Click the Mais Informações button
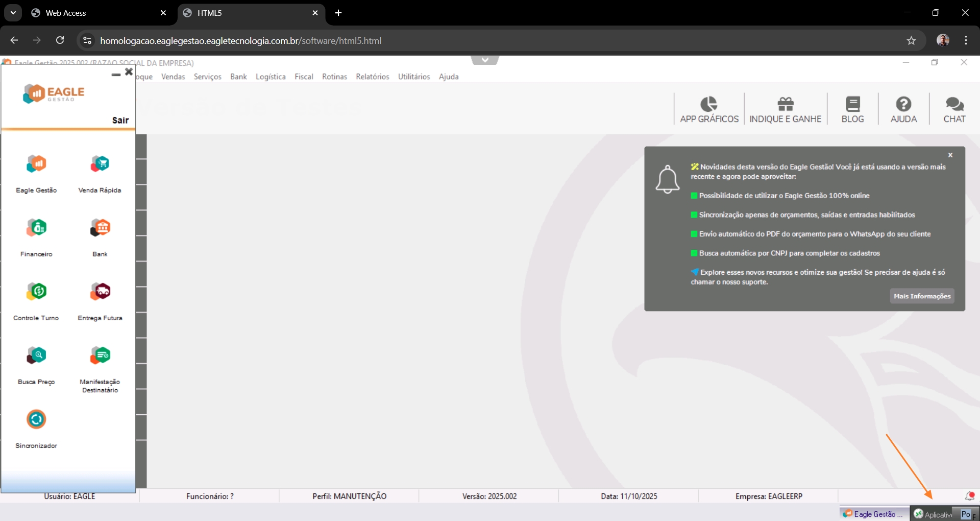 [x=922, y=296]
